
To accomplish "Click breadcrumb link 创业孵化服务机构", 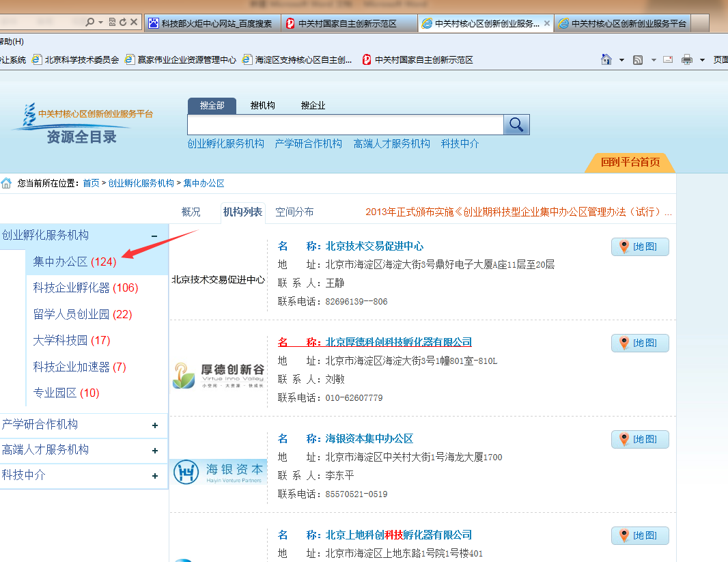I will pos(141,183).
